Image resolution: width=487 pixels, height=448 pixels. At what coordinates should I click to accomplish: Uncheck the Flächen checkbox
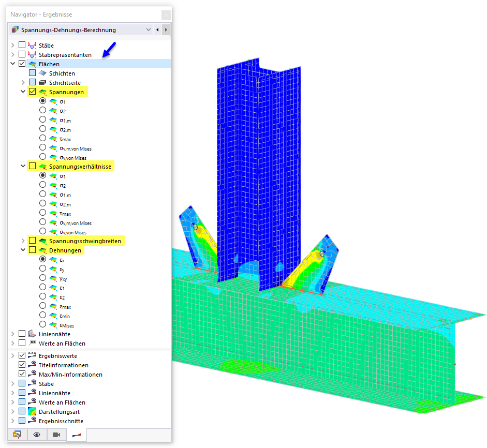click(22, 64)
